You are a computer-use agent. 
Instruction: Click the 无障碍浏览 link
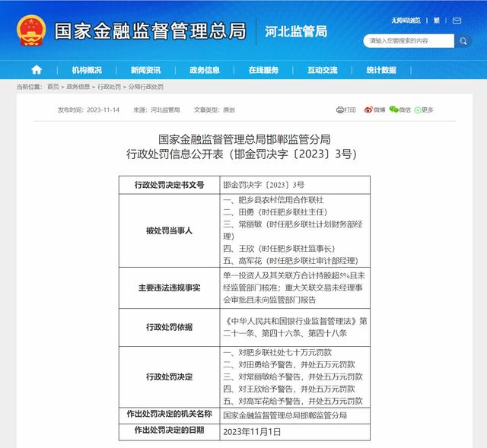(x=406, y=21)
